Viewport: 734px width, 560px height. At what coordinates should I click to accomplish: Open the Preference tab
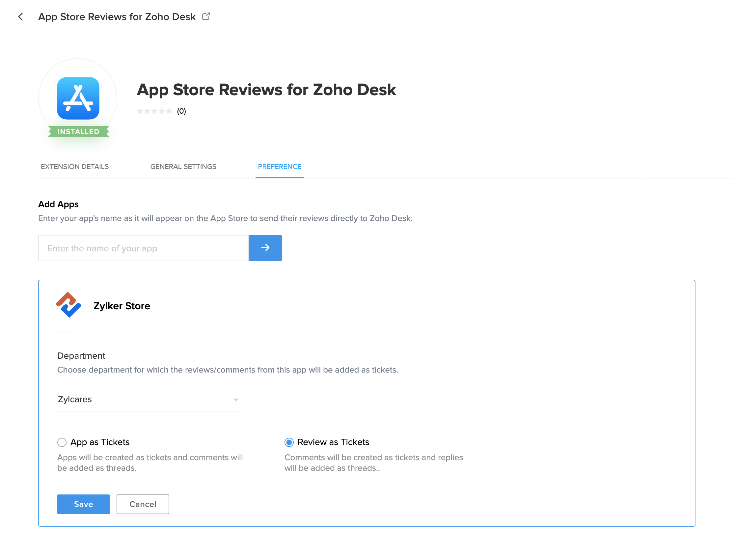280,167
